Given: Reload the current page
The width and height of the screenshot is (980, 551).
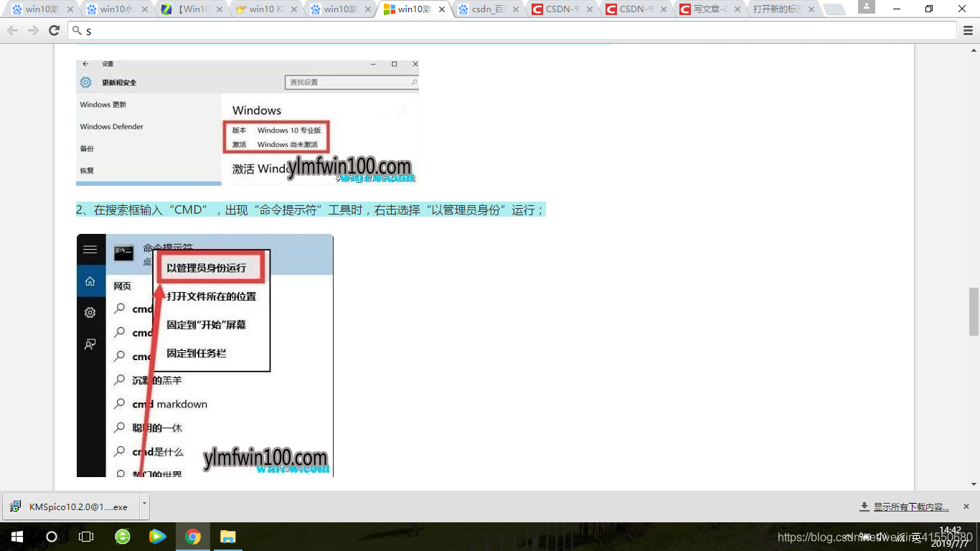Looking at the screenshot, I should tap(54, 31).
